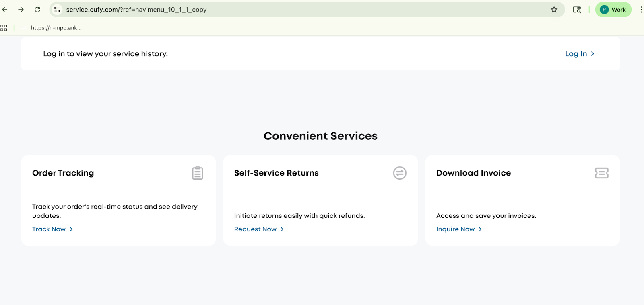Open the tab search icon in toolbar

[577, 10]
